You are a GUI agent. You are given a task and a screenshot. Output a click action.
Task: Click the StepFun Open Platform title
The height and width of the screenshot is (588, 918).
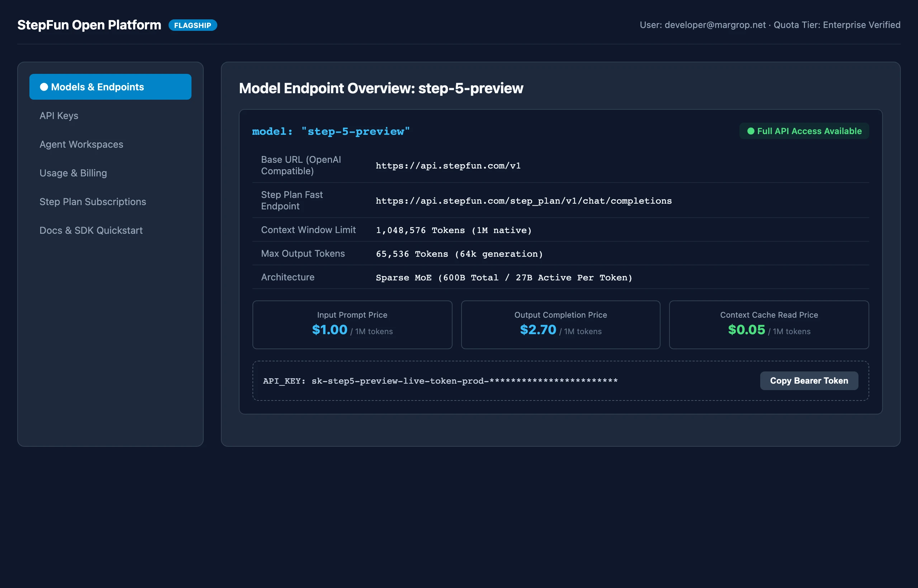tap(89, 25)
